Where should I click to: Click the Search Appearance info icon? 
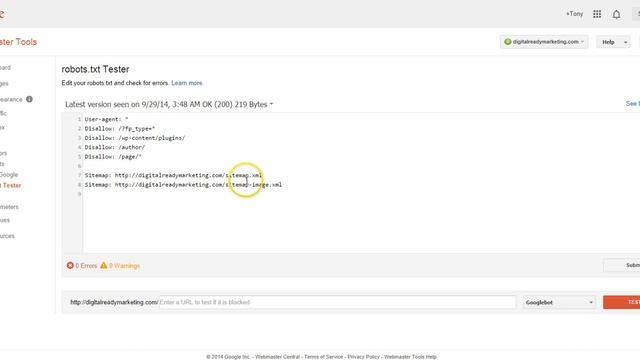(x=29, y=99)
